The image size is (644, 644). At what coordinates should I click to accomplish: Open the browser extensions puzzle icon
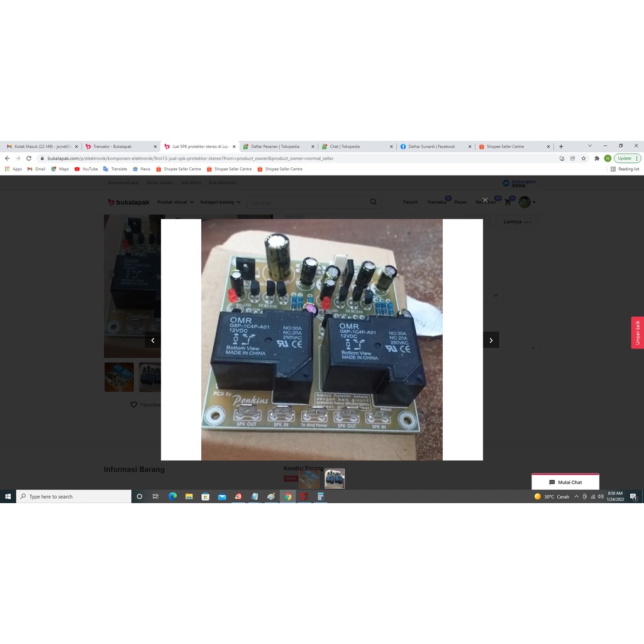(x=597, y=158)
